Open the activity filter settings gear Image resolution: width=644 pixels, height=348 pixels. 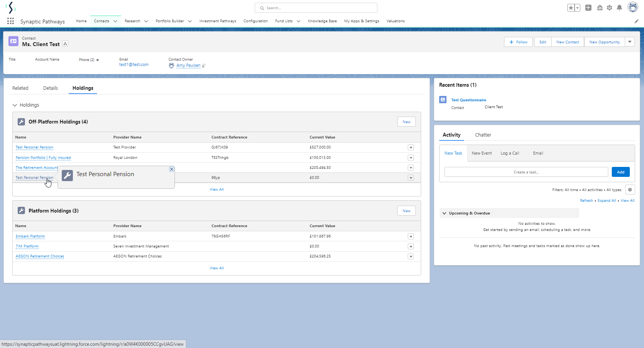point(630,190)
